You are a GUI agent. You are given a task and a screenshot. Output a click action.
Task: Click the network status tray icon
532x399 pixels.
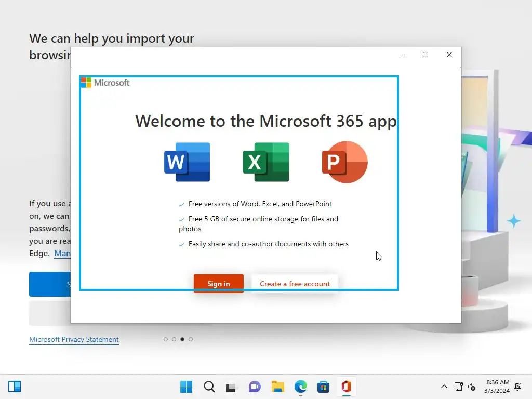point(458,387)
